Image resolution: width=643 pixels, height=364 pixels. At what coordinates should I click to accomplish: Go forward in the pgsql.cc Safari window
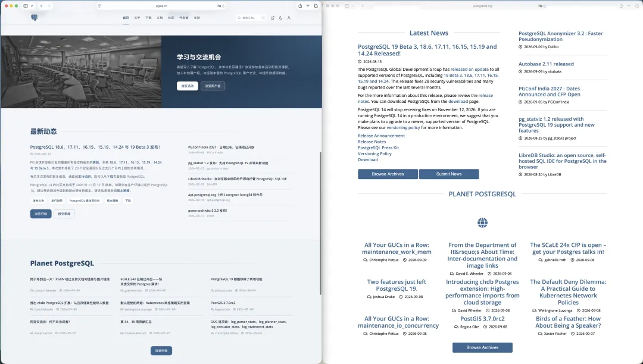tap(49, 6)
